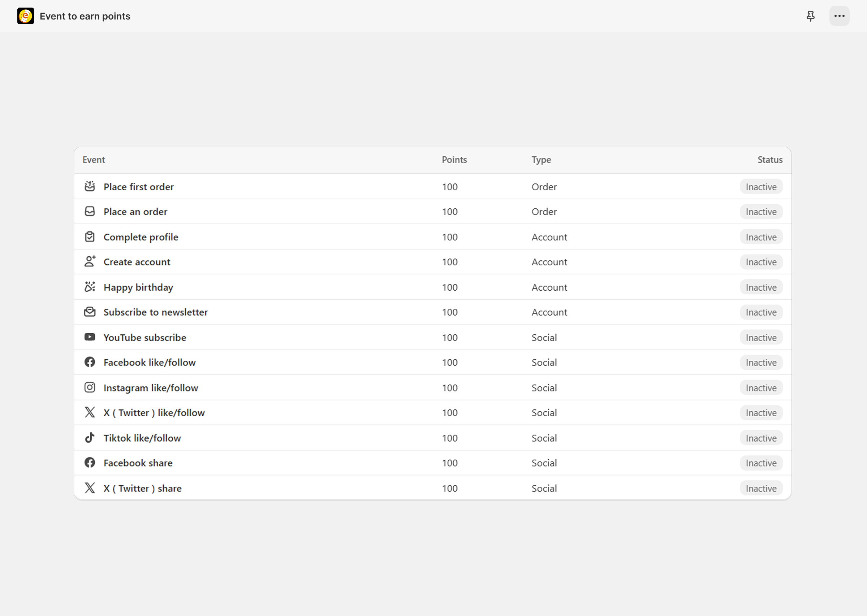Click Inactive badge for Facebook share
867x616 pixels.
pyautogui.click(x=761, y=463)
